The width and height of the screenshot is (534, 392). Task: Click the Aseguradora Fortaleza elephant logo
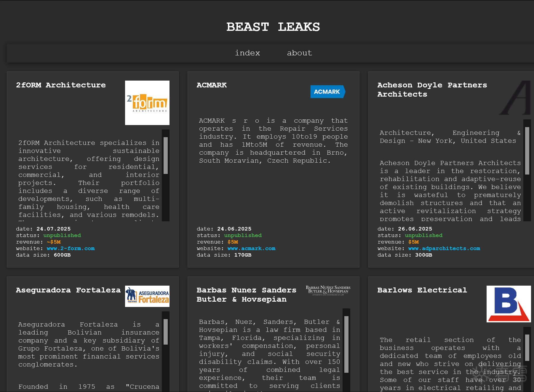coord(147,296)
